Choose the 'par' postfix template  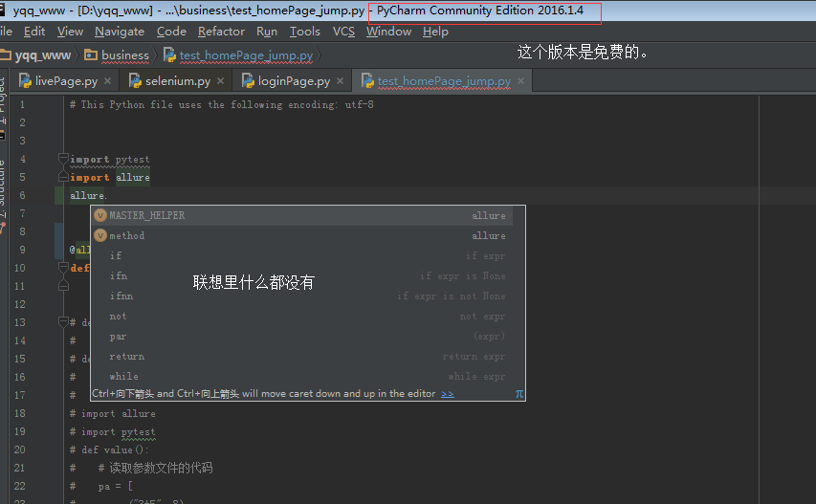tap(302, 337)
